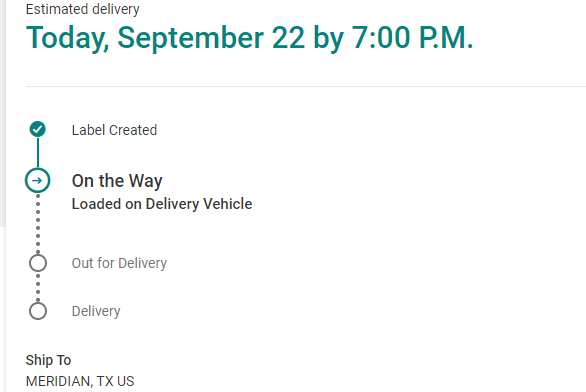Click the 7:00 P.M. time in the heading
The image size is (586, 392).
click(413, 38)
